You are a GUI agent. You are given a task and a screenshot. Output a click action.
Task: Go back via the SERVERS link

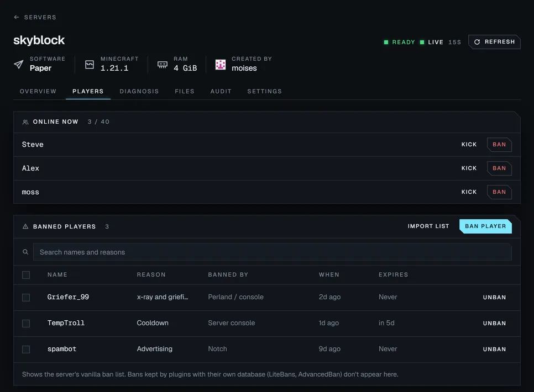pos(40,17)
